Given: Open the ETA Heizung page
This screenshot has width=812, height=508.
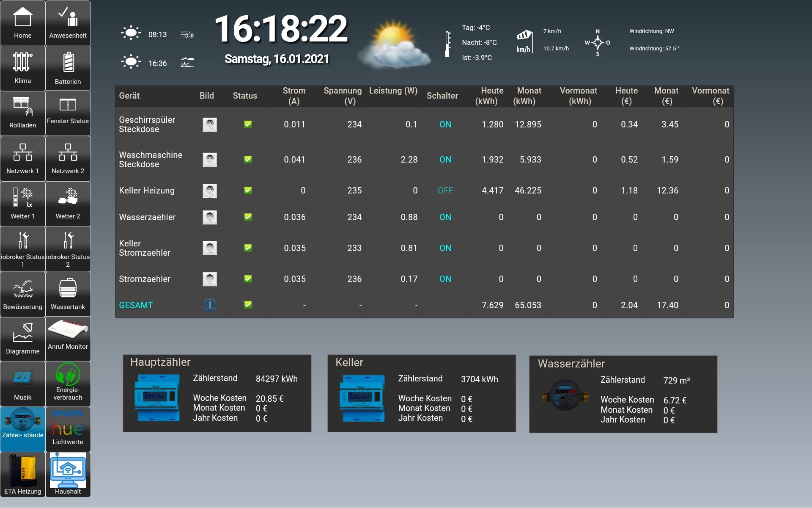Looking at the screenshot, I should (x=22, y=474).
